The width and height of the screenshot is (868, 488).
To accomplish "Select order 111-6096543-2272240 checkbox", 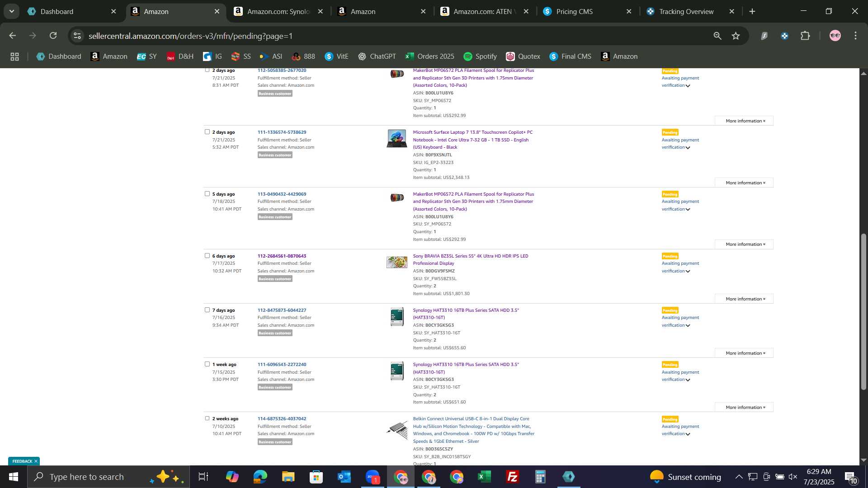I will [x=207, y=364].
